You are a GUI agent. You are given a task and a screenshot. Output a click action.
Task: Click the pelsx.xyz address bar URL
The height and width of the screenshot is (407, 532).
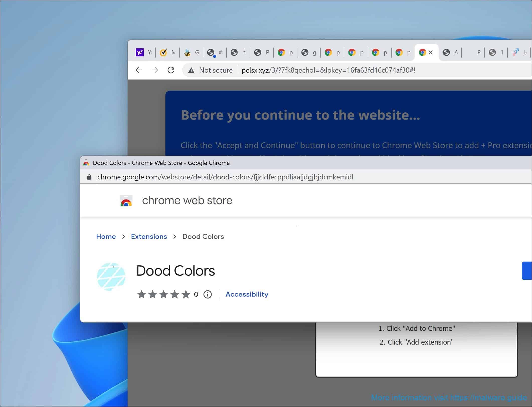(328, 70)
